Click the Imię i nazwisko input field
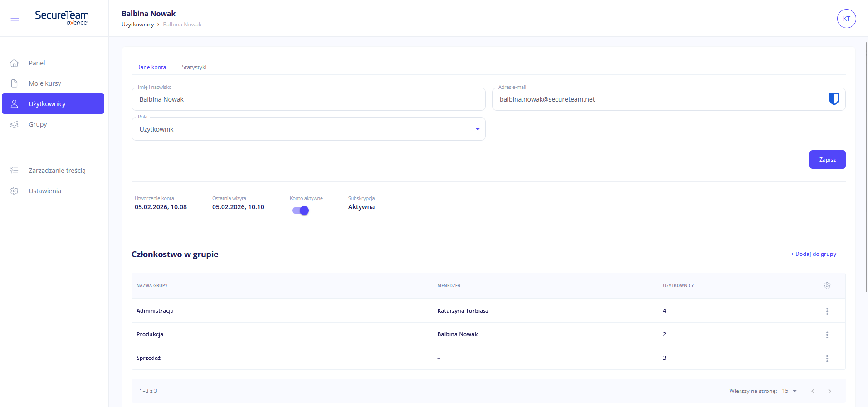This screenshot has width=868, height=407. 308,99
